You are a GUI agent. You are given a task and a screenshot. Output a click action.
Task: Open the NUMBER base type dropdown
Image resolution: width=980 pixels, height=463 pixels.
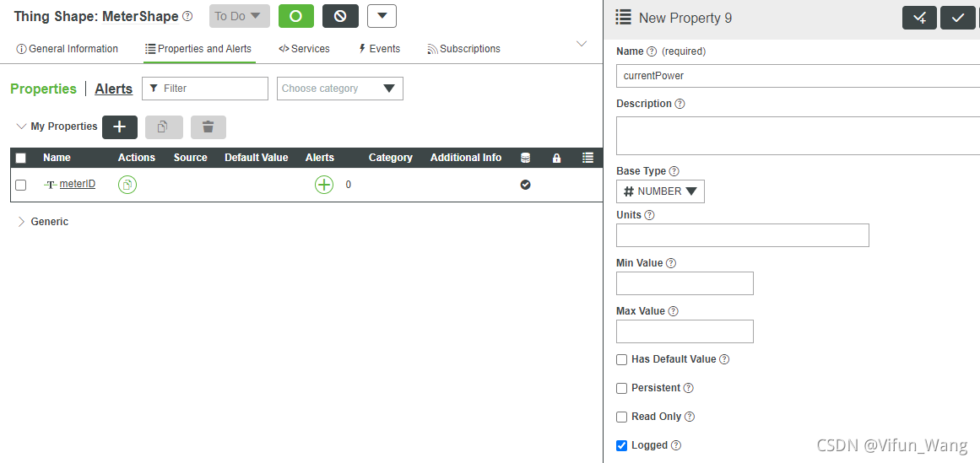click(x=660, y=191)
